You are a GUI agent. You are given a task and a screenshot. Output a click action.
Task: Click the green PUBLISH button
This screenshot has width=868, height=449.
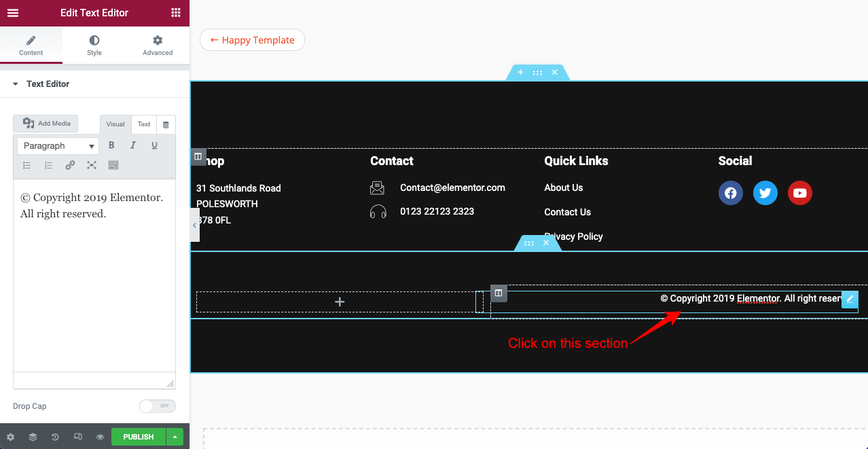click(x=138, y=437)
